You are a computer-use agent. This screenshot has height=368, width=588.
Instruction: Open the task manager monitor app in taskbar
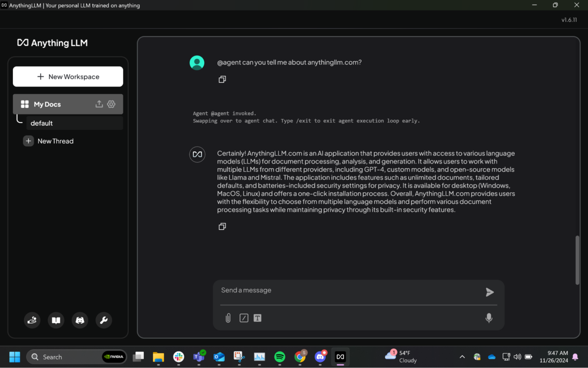[x=259, y=357]
